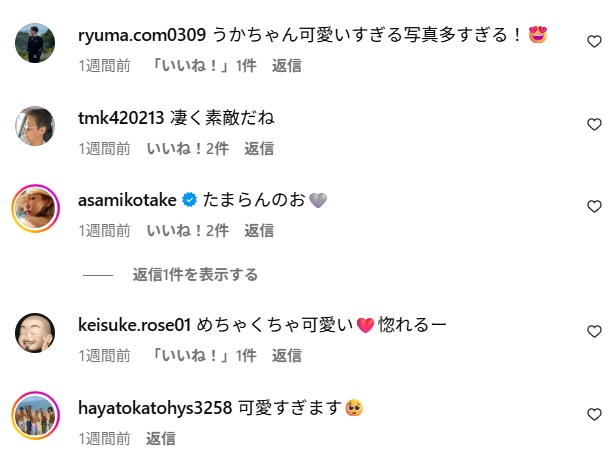613x458 pixels.
Task: Tap heart icon next to hayatokatohys3258's comment
Action: click(x=594, y=414)
